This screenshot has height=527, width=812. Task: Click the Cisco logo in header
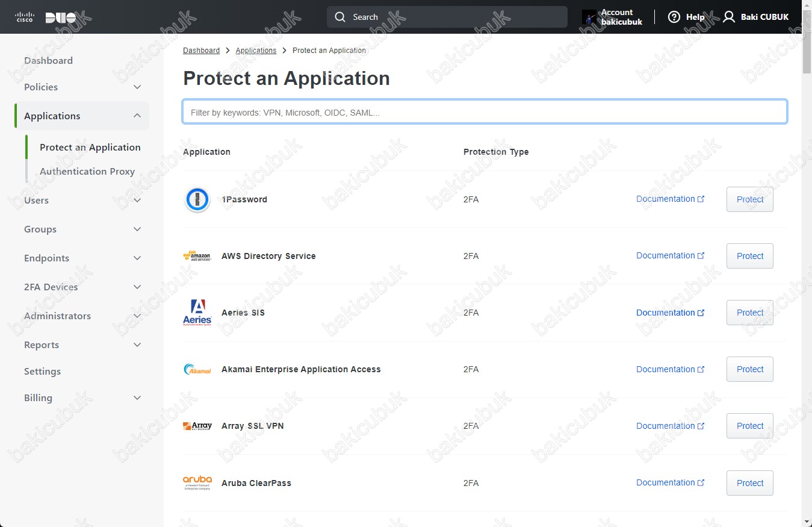tap(24, 17)
